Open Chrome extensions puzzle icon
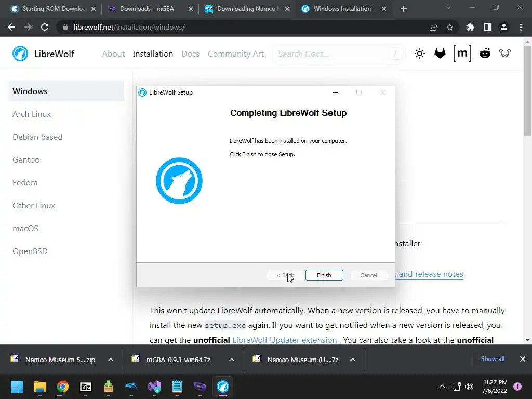Screen dimensions: 532x399 (x=471, y=27)
